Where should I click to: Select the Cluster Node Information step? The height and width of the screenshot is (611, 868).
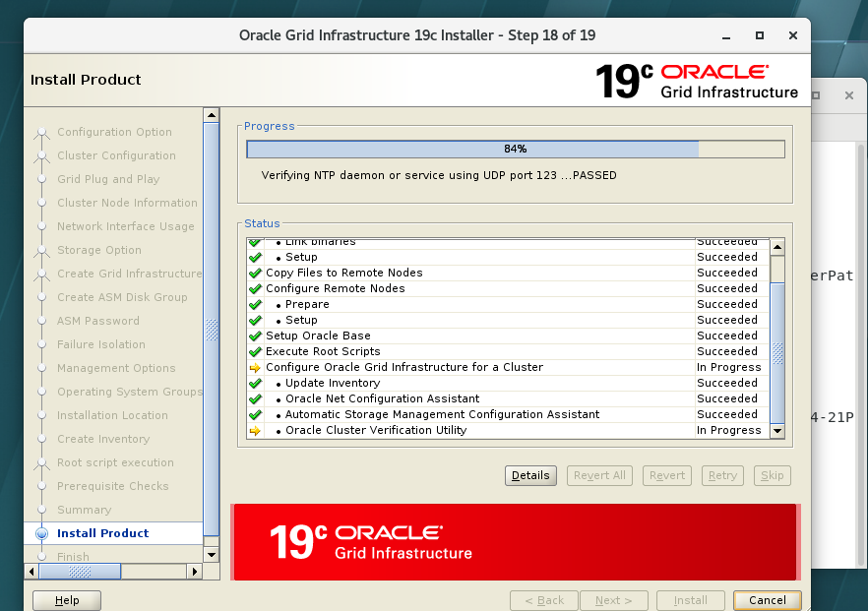[127, 203]
